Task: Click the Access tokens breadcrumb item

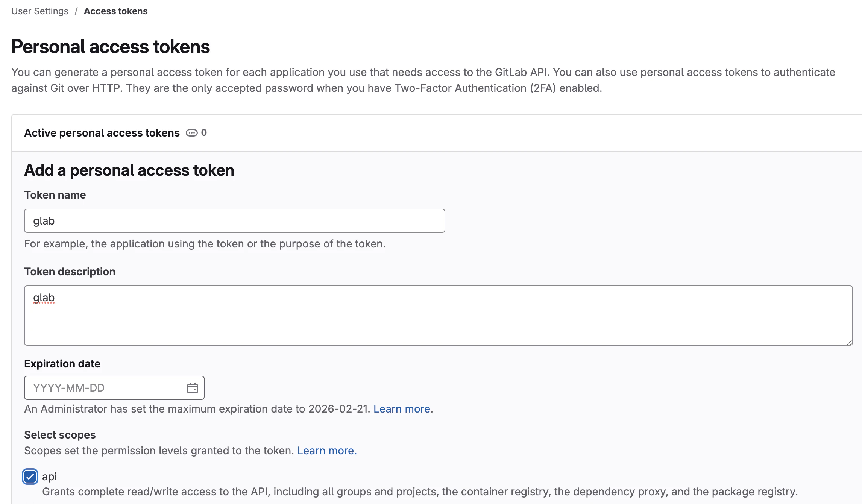Action: coord(116,11)
